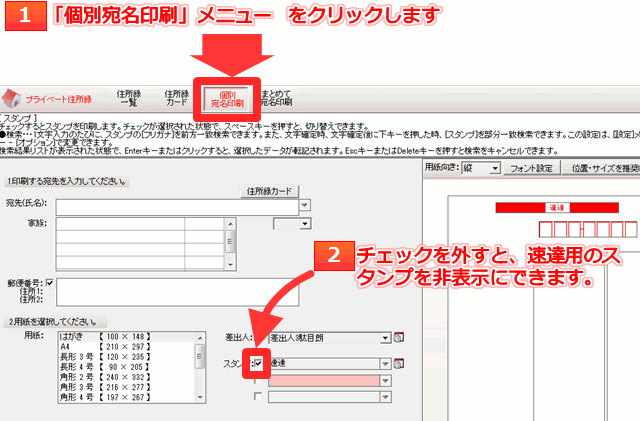This screenshot has width=640, height=421.
Task: Select the 個別宛名印刷 tab
Action: (227, 98)
